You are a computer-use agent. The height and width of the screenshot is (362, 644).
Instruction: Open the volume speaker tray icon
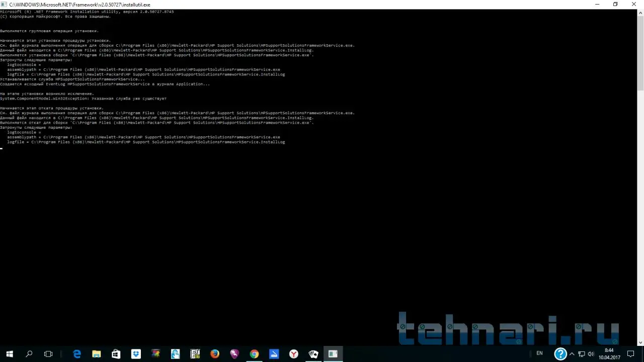tap(591, 354)
